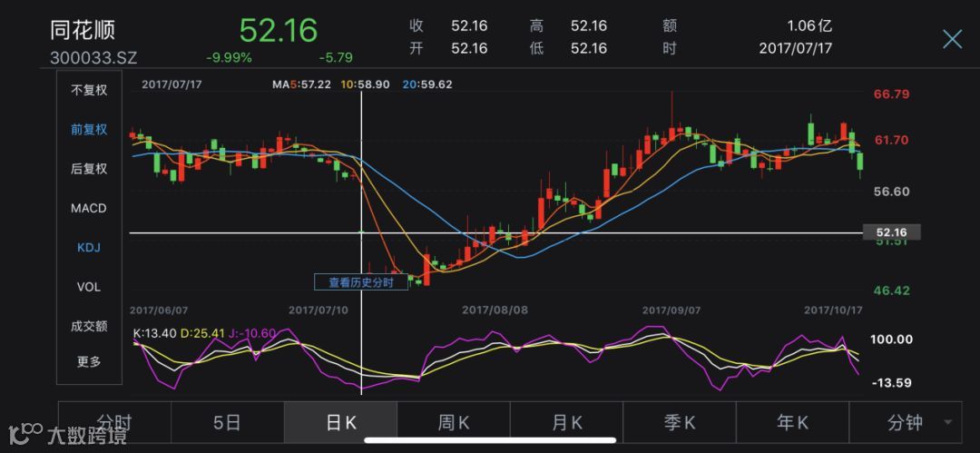Click the 2017/06/07 date axis label
The width and height of the screenshot is (980, 453).
pos(158,310)
